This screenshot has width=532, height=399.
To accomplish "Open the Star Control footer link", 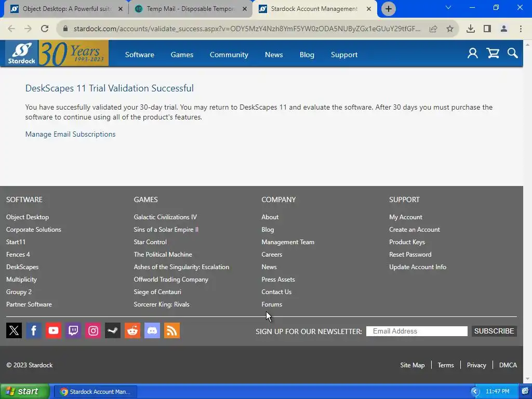I will click(150, 242).
